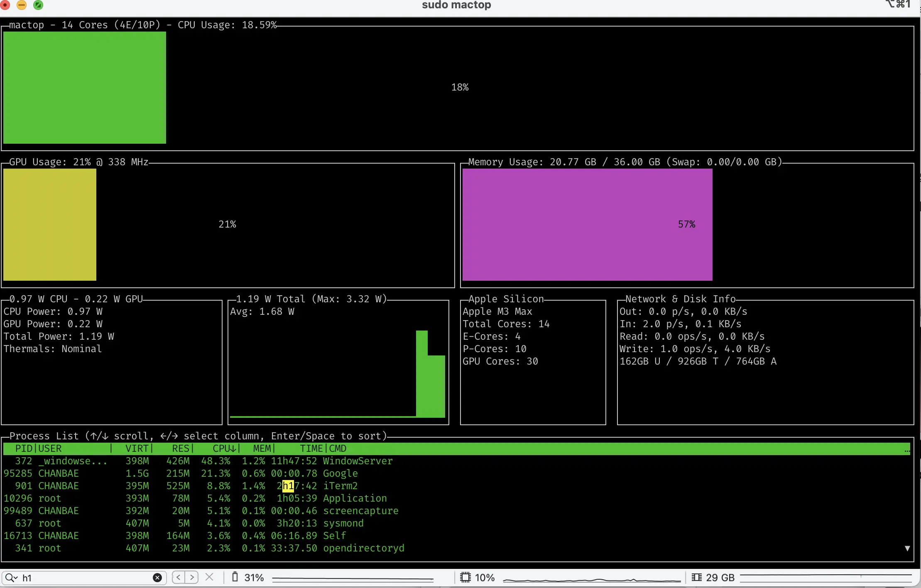The height and width of the screenshot is (588, 921).
Task: Select the MEM column header
Action: point(262,448)
